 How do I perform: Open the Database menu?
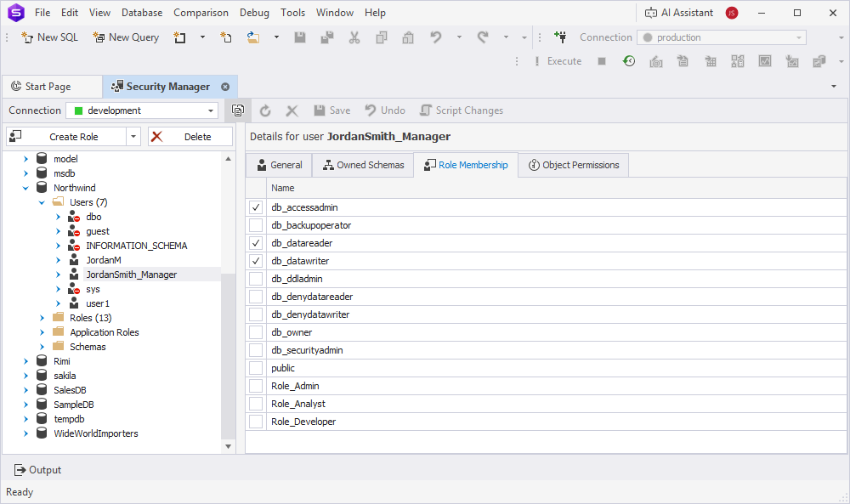[x=141, y=12]
